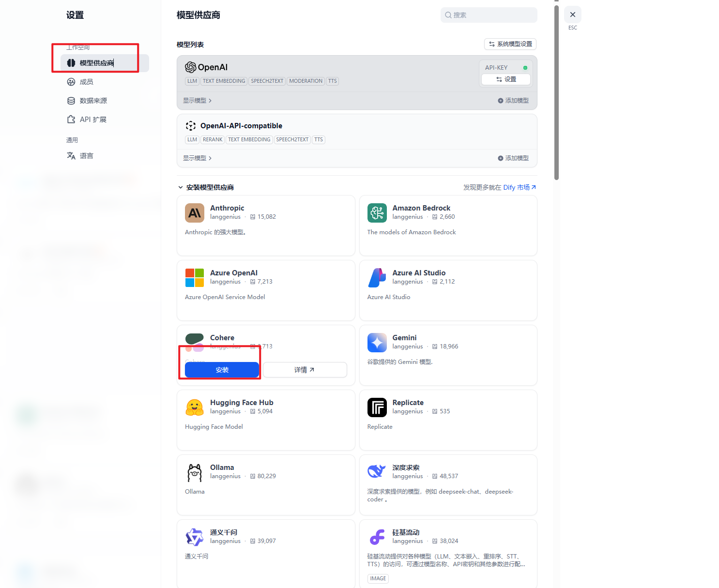Screen dimensions: 719x588
Task: Expand 显示模型 under OpenAI
Action: 197,101
